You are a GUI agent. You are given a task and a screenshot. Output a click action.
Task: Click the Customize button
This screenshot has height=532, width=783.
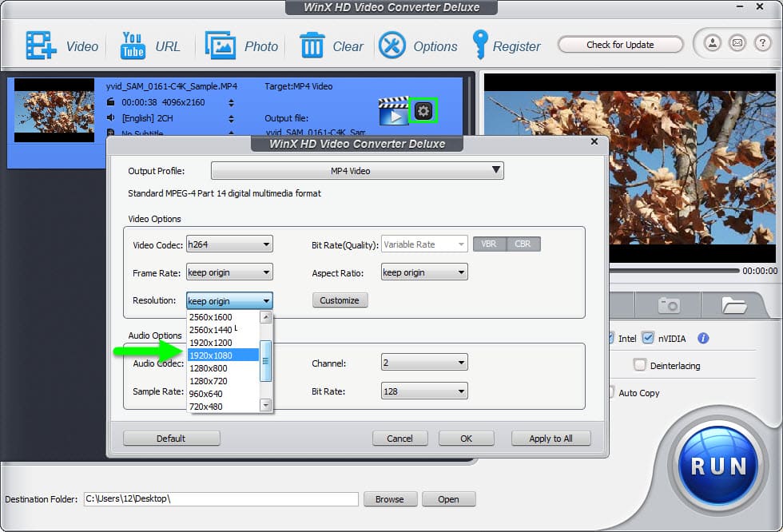pos(340,300)
